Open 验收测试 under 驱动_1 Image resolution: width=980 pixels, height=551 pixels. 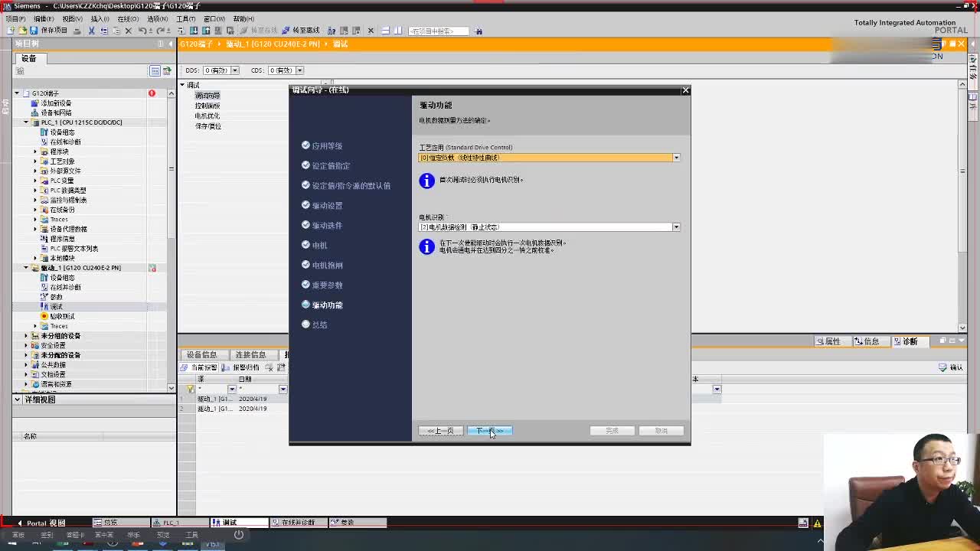coord(62,316)
